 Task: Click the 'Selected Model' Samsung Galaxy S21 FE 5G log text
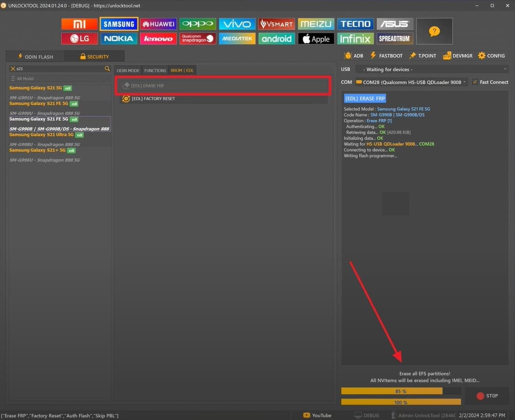click(x=404, y=109)
